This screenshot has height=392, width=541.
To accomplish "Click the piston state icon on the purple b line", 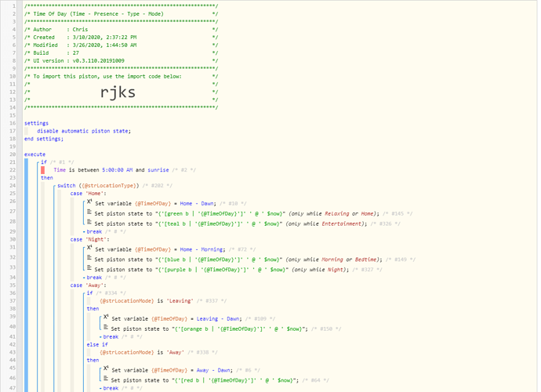I will click(x=89, y=268).
